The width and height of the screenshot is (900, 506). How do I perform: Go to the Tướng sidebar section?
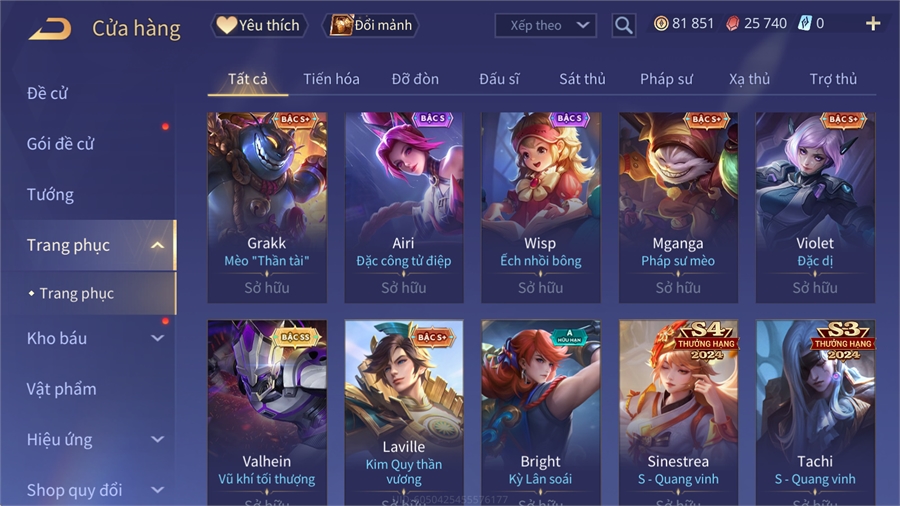coord(50,194)
